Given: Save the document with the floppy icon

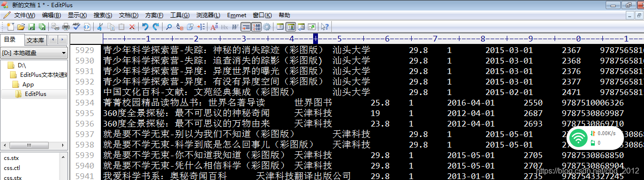Looking at the screenshot, I should (32, 27).
